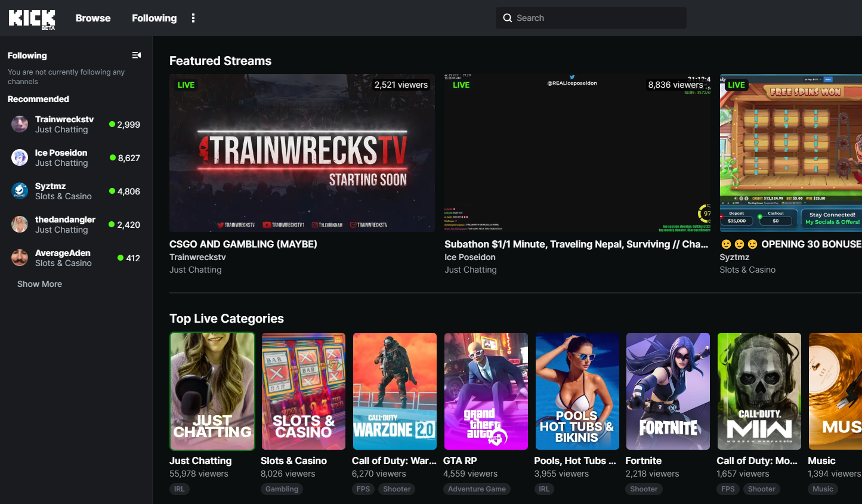Collapse the Following sidebar with the arrow icon

[137, 55]
